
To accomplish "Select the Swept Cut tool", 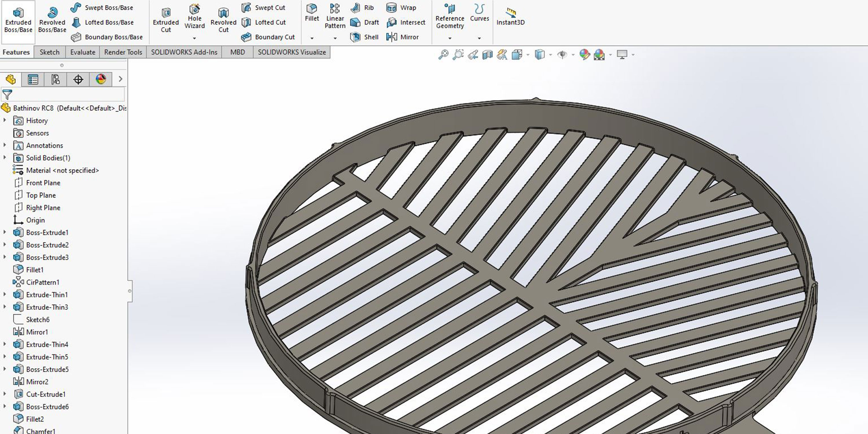I will pos(264,8).
